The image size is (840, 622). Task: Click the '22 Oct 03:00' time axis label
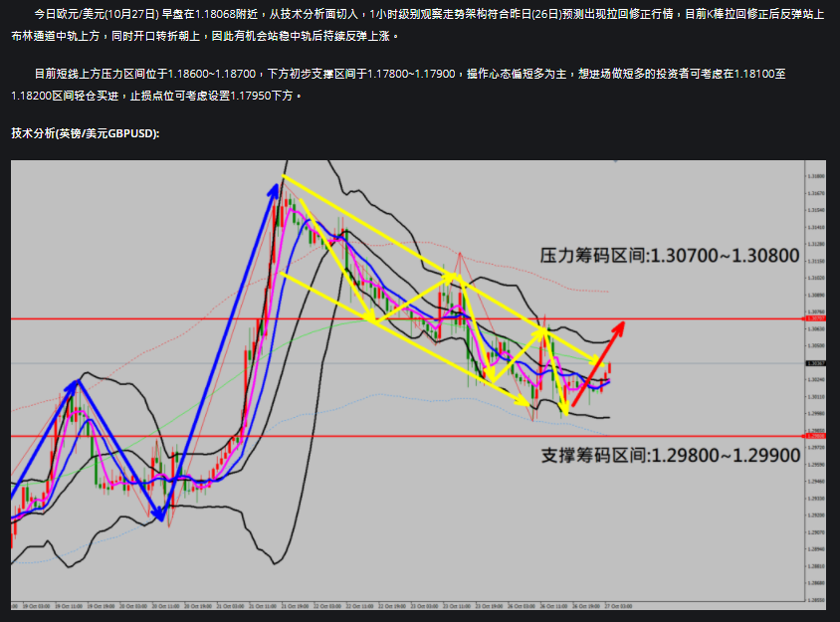pos(326,606)
